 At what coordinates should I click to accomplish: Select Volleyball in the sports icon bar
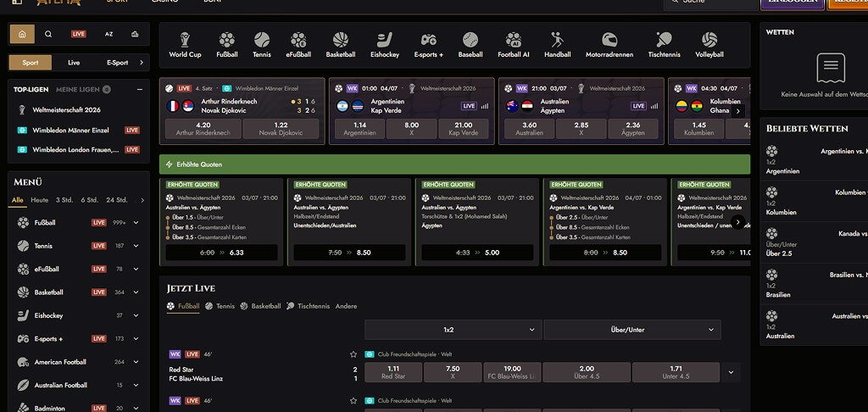coord(709,45)
